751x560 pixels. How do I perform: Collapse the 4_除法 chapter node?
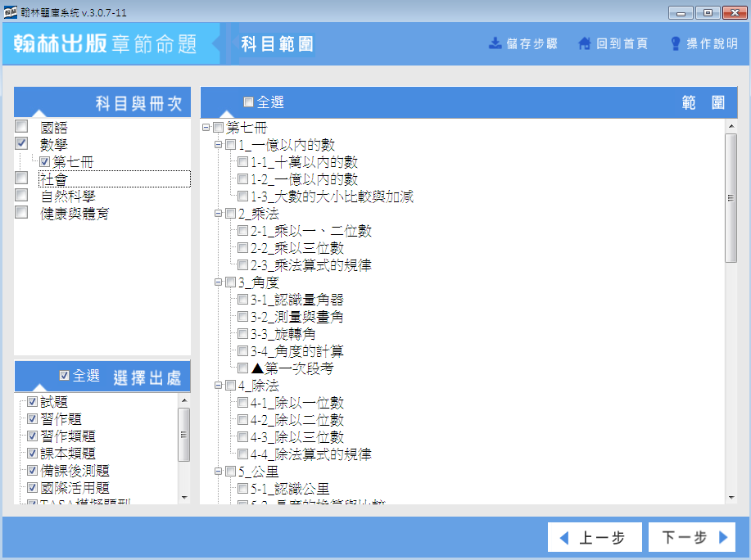point(218,386)
